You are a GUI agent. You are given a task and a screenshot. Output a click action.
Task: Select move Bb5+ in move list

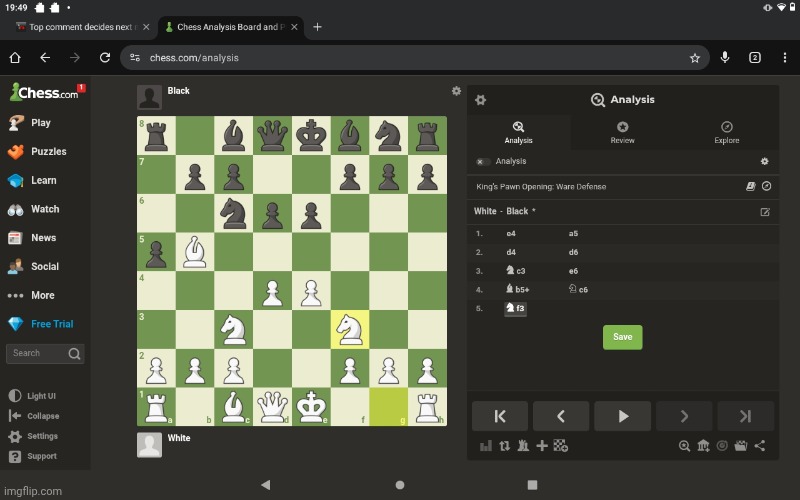pyautogui.click(x=517, y=289)
